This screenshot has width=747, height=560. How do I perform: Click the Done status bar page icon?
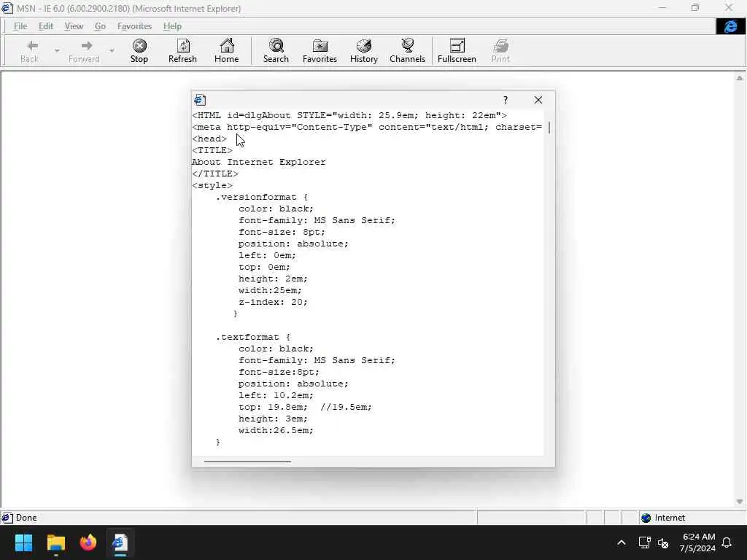point(7,518)
